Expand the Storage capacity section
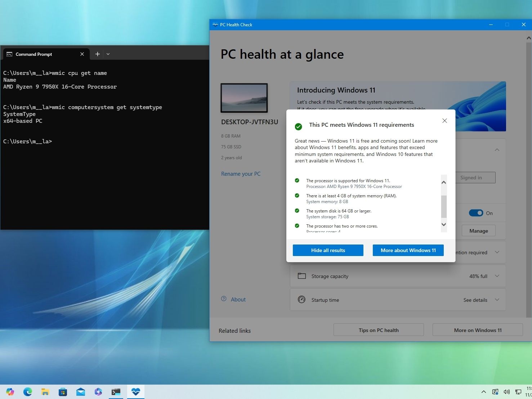The width and height of the screenshot is (532, 399). 497,276
